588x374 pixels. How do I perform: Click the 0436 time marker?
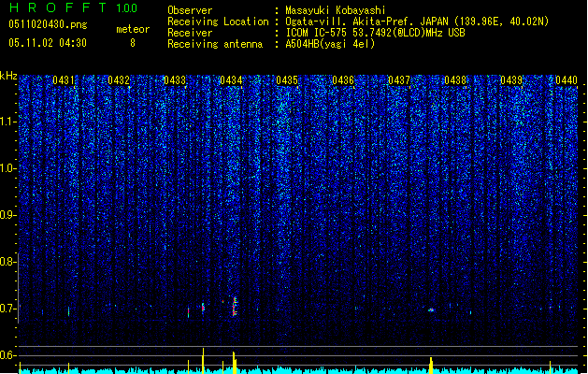[x=343, y=80]
